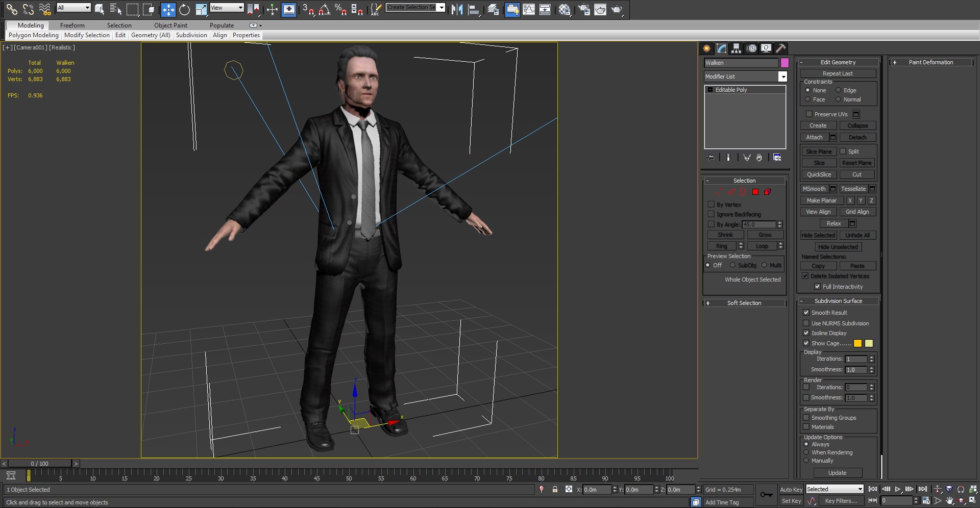
Task: Click the pale yellow Show Cage swatch
Action: [869, 343]
